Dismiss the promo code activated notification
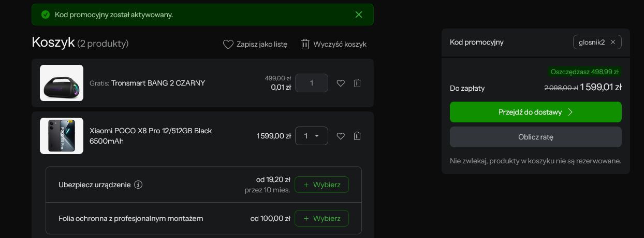Image resolution: width=644 pixels, height=238 pixels. (x=359, y=15)
